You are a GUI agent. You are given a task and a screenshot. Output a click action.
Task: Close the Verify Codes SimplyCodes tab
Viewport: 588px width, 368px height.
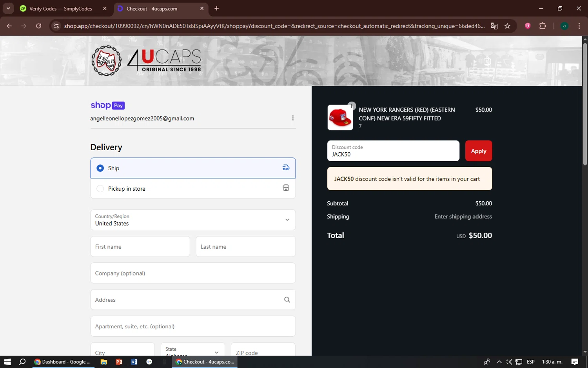[105, 8]
